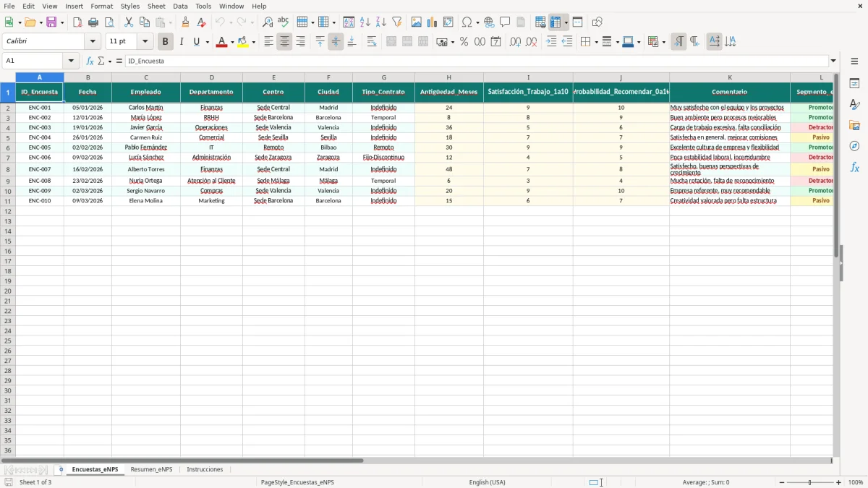Insert special character omega icon

467,22
